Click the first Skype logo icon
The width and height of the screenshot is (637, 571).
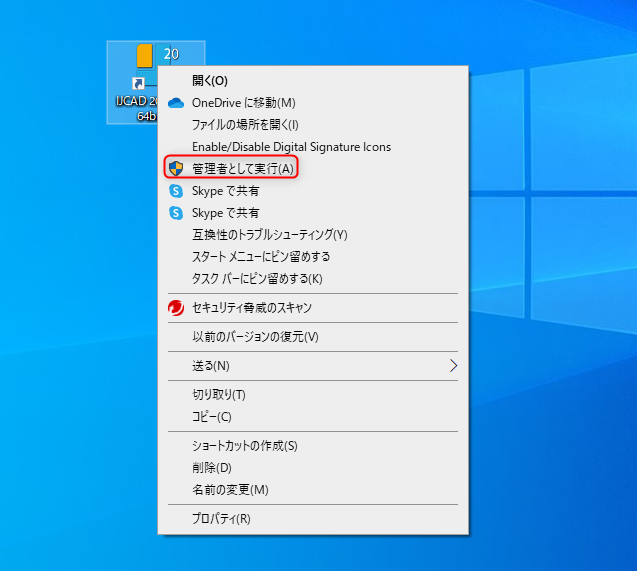tap(176, 190)
